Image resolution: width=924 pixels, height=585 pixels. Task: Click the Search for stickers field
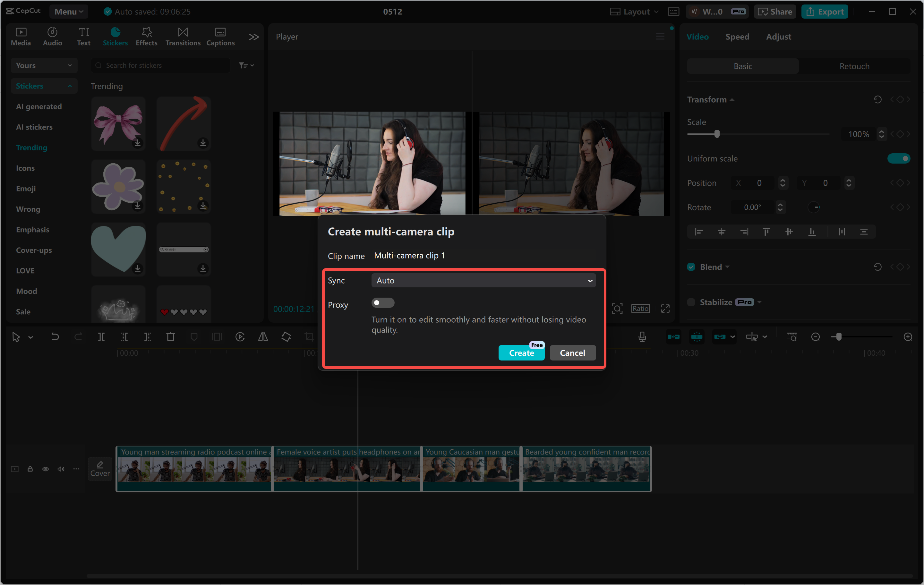160,65
